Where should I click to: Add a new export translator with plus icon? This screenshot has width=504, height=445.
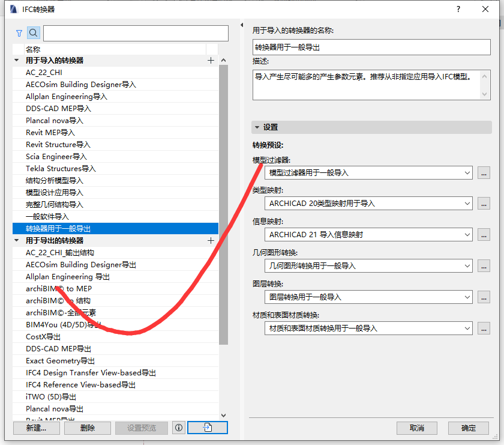(211, 240)
